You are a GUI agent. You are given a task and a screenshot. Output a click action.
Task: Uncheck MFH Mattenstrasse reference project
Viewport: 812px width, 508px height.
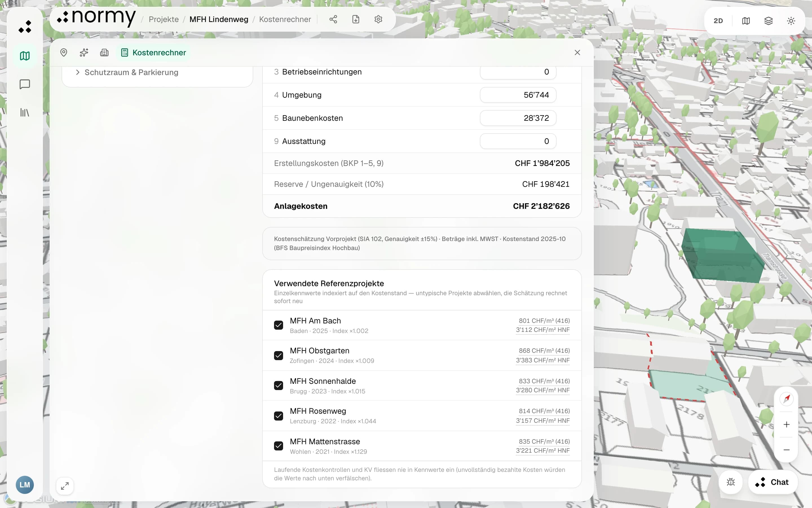tap(279, 446)
